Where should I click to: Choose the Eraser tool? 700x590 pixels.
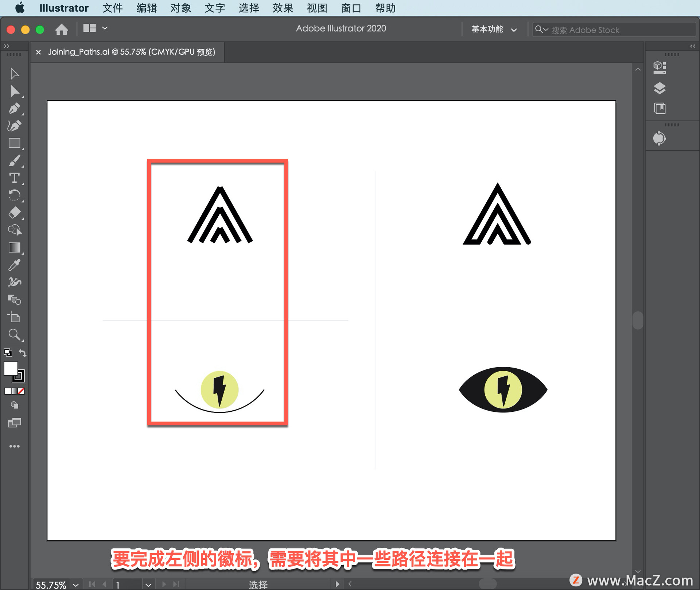coord(14,213)
